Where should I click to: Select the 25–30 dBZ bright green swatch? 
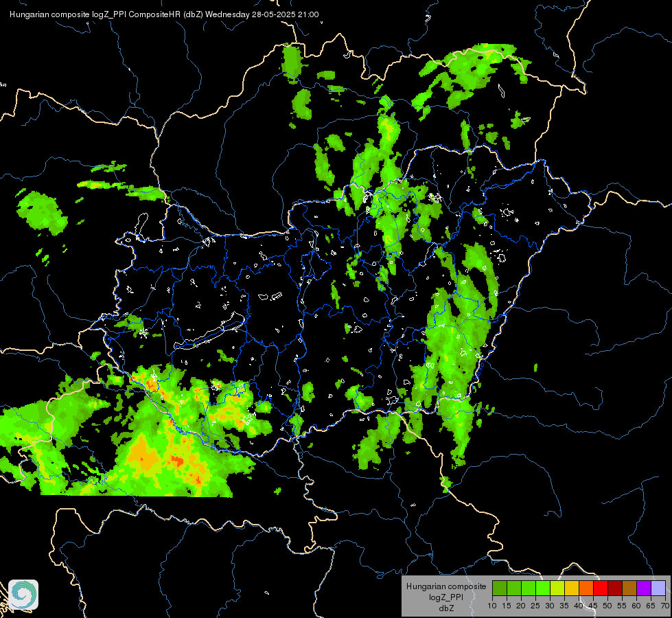[x=543, y=588]
